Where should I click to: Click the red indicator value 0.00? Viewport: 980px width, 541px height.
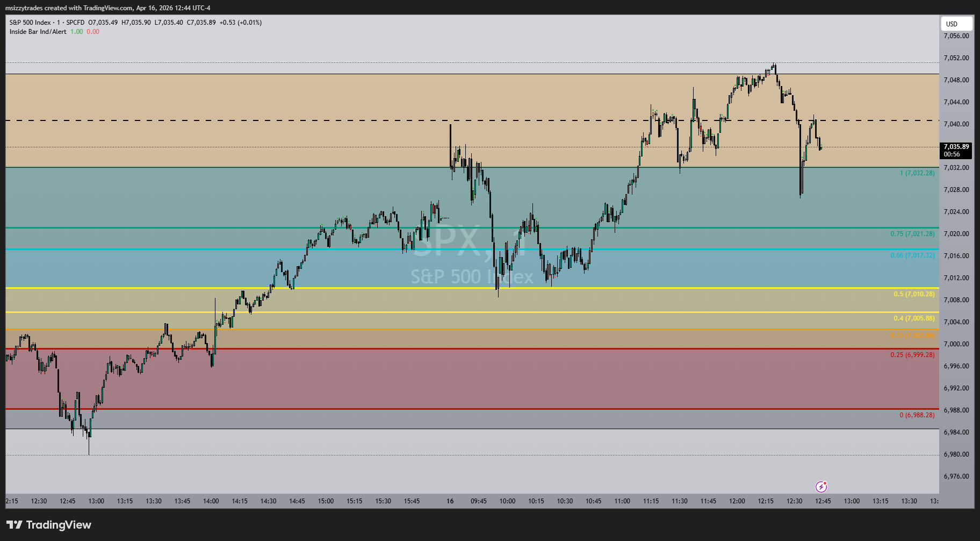point(93,32)
